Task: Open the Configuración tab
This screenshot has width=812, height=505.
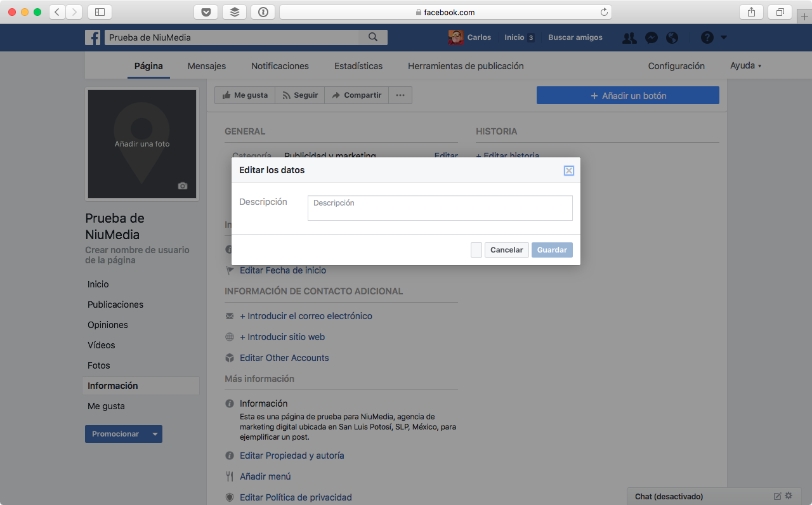Action: [676, 66]
